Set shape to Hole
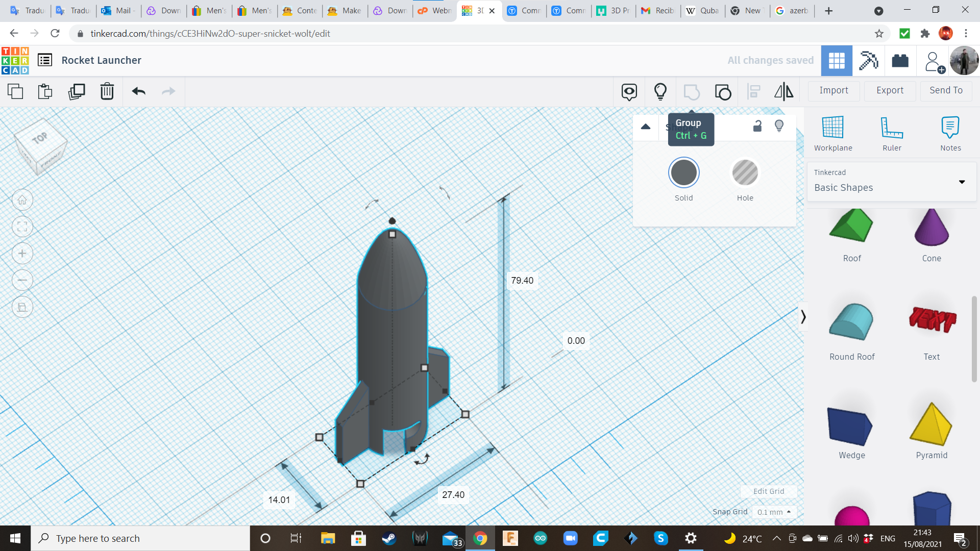The image size is (980, 551). [x=745, y=173]
